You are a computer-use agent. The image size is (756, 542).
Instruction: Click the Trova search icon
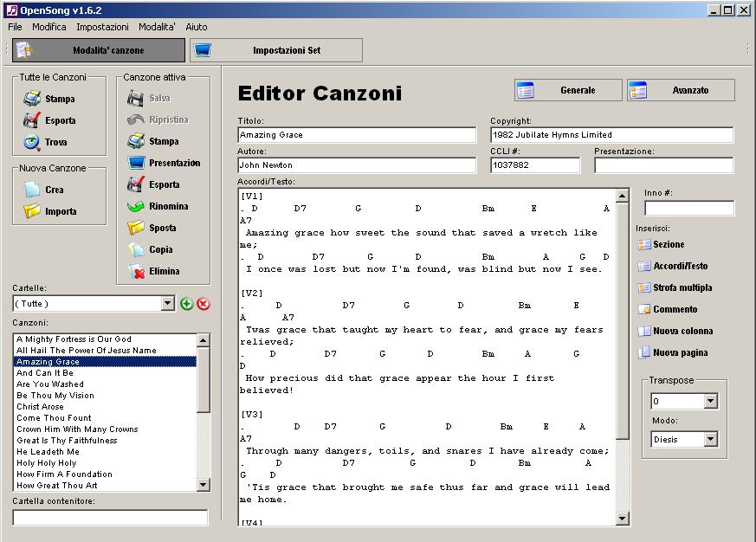[32, 142]
